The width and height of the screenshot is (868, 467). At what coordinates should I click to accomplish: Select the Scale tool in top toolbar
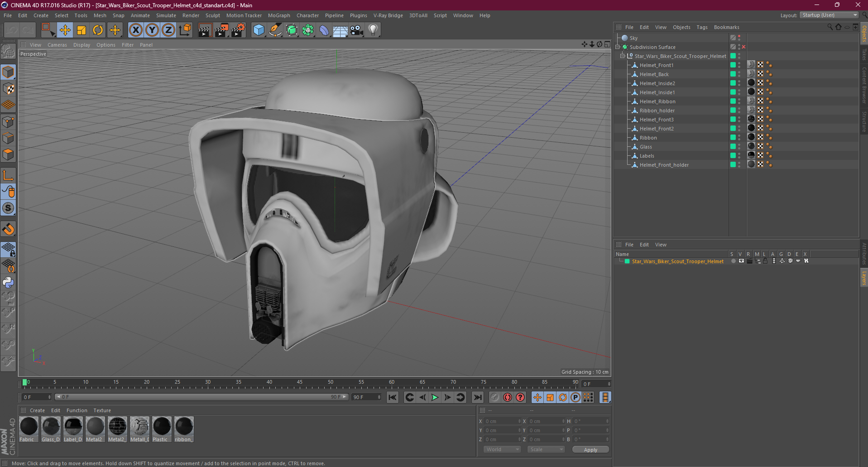click(x=82, y=30)
